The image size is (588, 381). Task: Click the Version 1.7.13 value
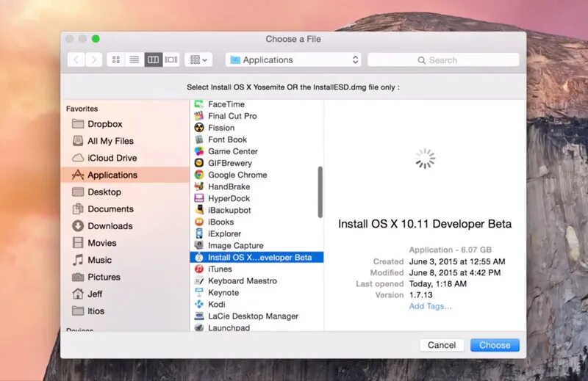pyautogui.click(x=420, y=295)
